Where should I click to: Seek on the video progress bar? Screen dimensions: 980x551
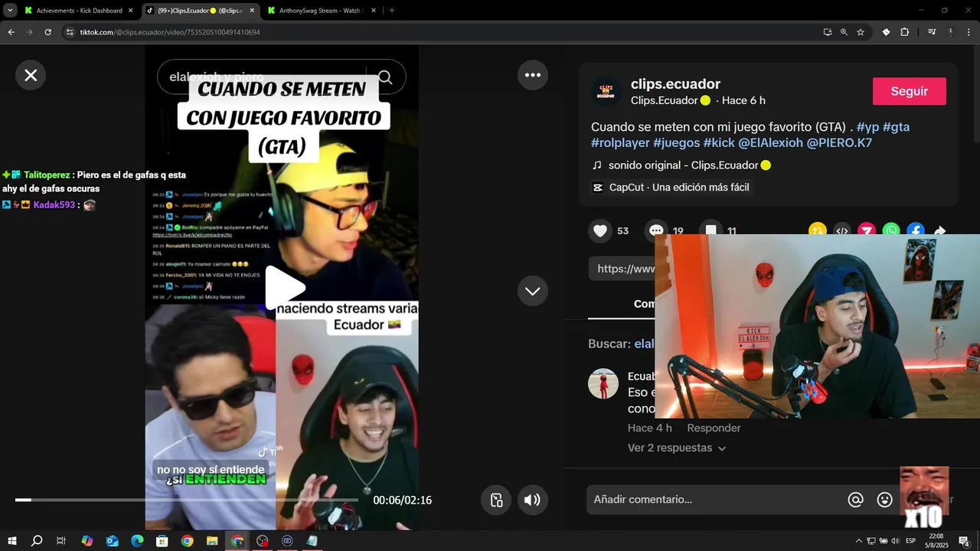(x=187, y=500)
